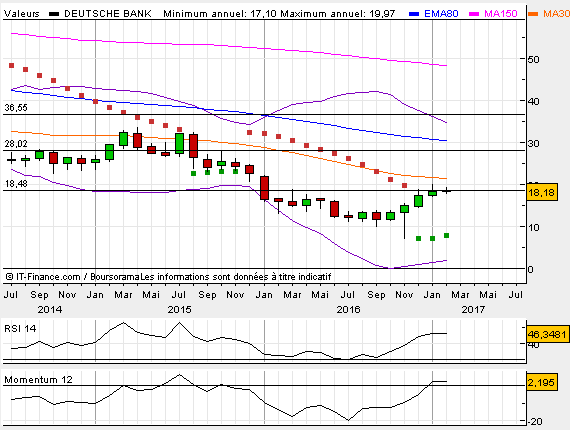Click the 18,48 support level label

16,184
